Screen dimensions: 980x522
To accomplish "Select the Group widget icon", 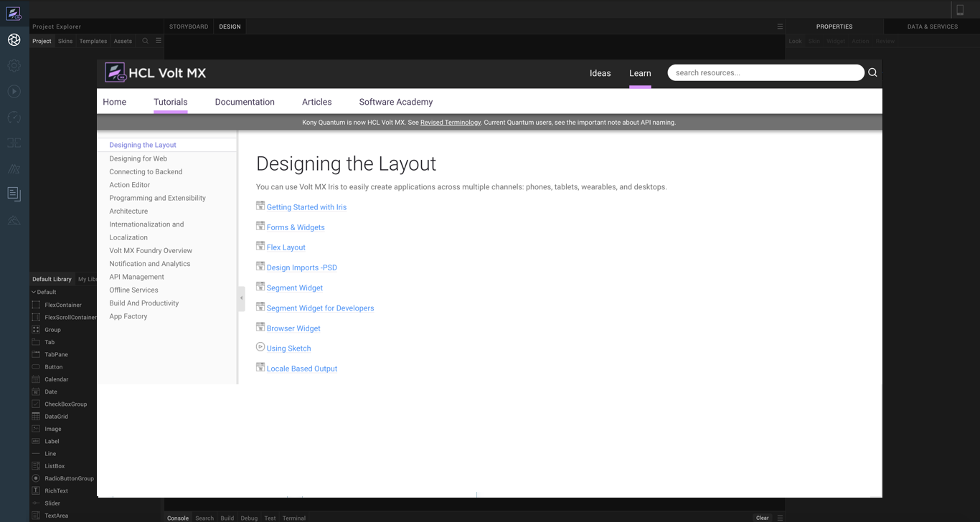I will click(x=36, y=329).
